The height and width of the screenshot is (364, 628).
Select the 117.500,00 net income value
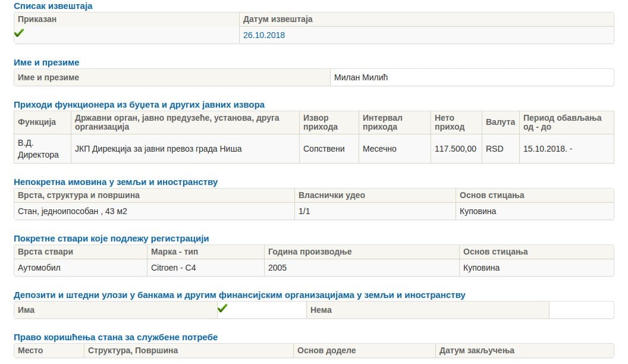(x=456, y=149)
